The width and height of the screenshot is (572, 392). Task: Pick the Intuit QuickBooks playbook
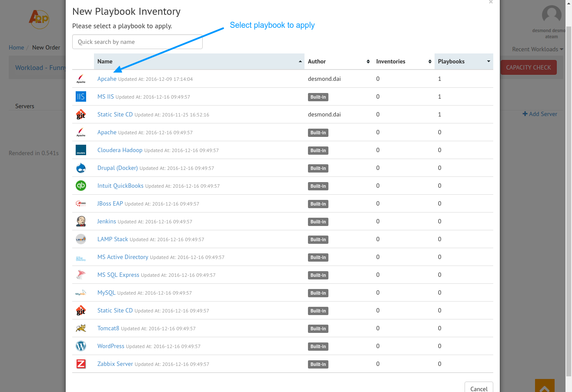point(120,186)
